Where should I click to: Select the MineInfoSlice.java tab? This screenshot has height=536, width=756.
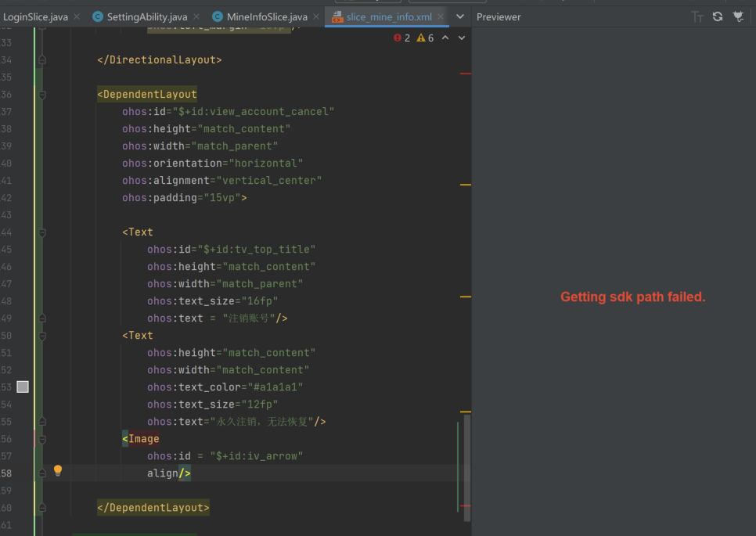click(x=267, y=17)
